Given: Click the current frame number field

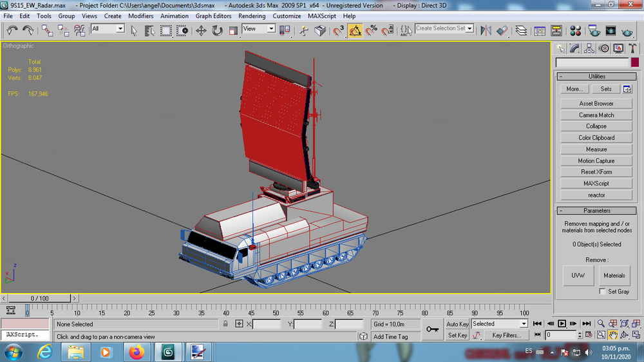Looking at the screenshot, I should click(x=560, y=335).
